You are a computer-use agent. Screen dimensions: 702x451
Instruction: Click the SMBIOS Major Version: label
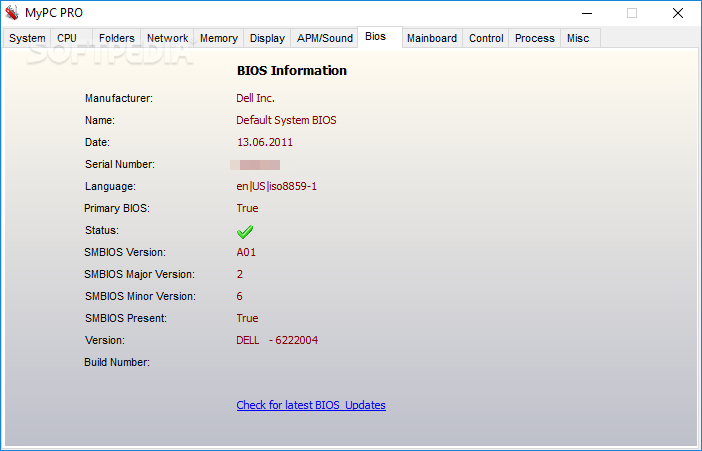point(139,274)
